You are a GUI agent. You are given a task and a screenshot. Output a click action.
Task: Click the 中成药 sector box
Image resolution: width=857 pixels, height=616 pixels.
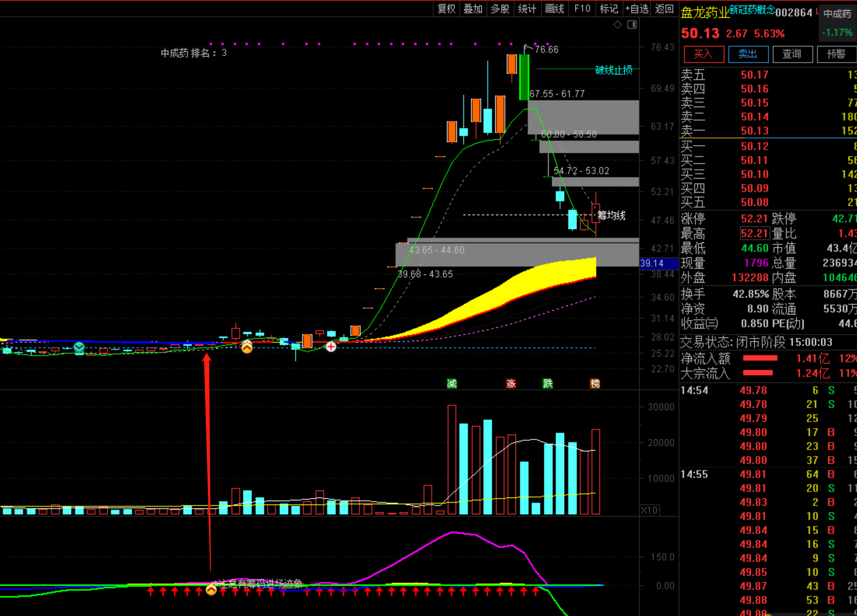[837, 24]
